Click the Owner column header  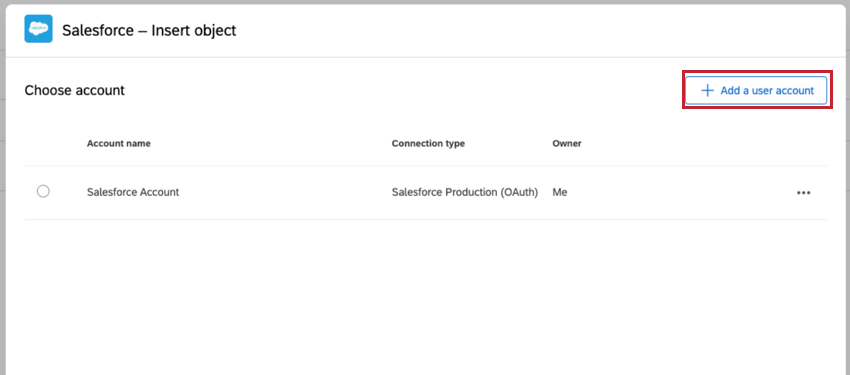[x=567, y=144]
